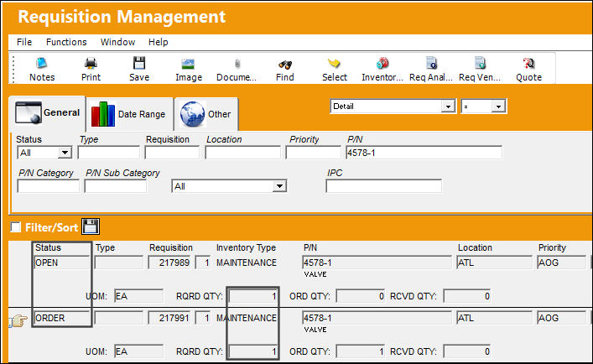Select requisition number 217989
This screenshot has width=593, height=364.
click(169, 263)
